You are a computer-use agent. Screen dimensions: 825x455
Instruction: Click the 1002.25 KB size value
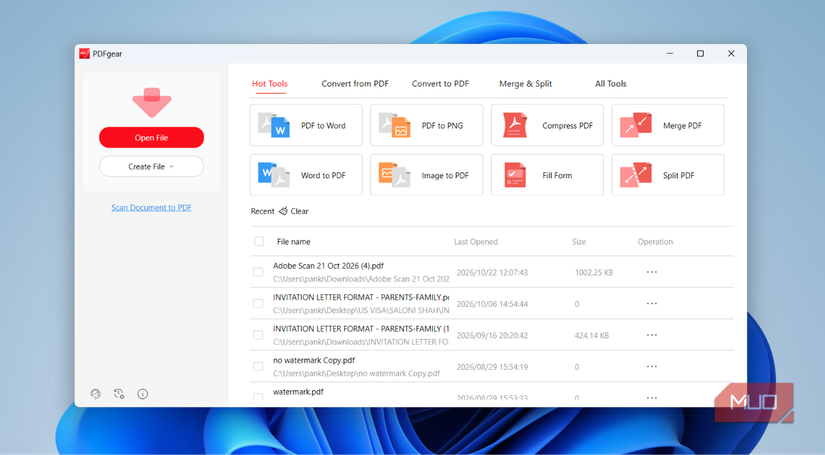(594, 272)
